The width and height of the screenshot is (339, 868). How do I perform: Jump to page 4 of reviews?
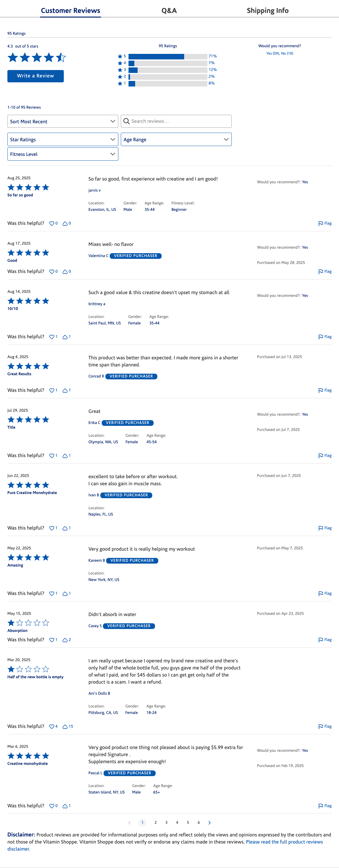click(177, 822)
